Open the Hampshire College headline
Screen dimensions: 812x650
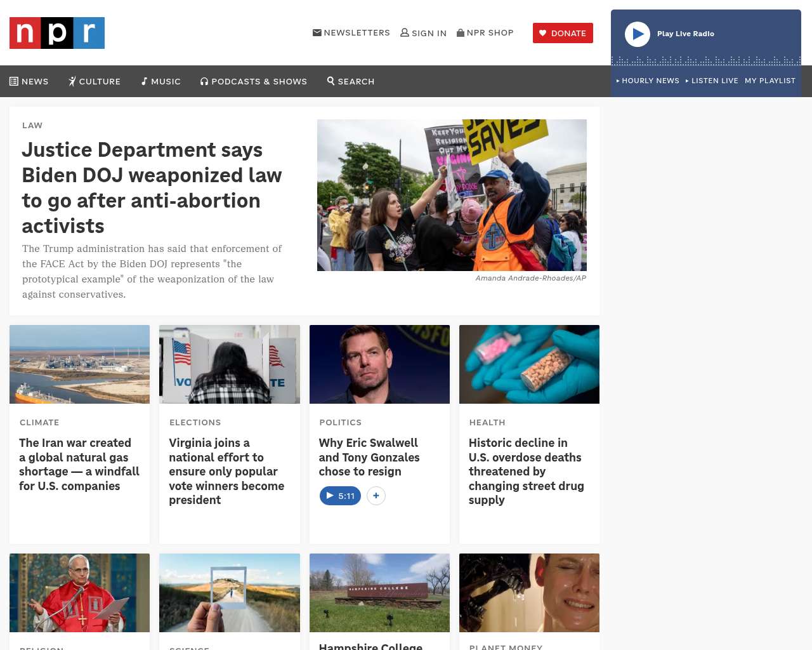pos(370,646)
